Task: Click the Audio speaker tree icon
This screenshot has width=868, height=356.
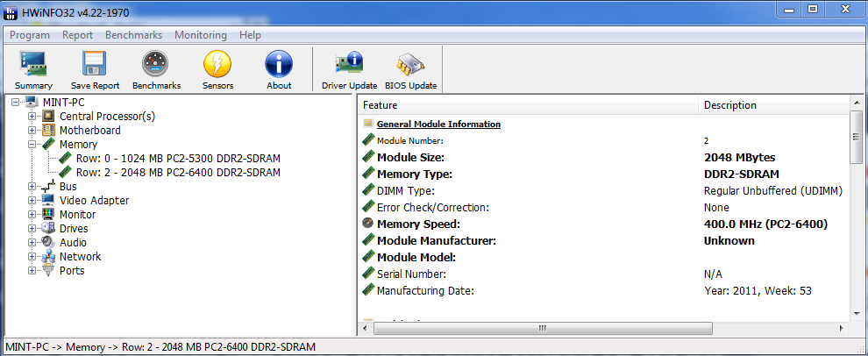Action: (x=49, y=243)
